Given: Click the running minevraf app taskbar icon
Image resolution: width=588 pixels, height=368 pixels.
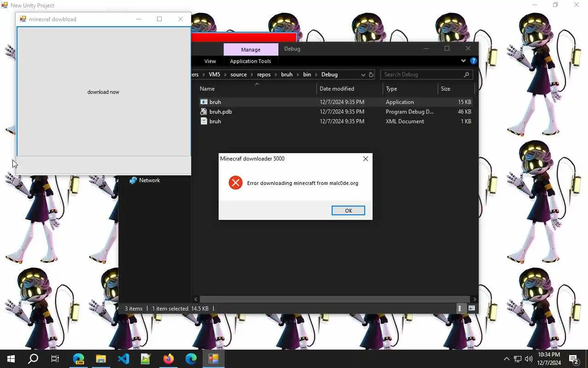Looking at the screenshot, I should (214, 359).
